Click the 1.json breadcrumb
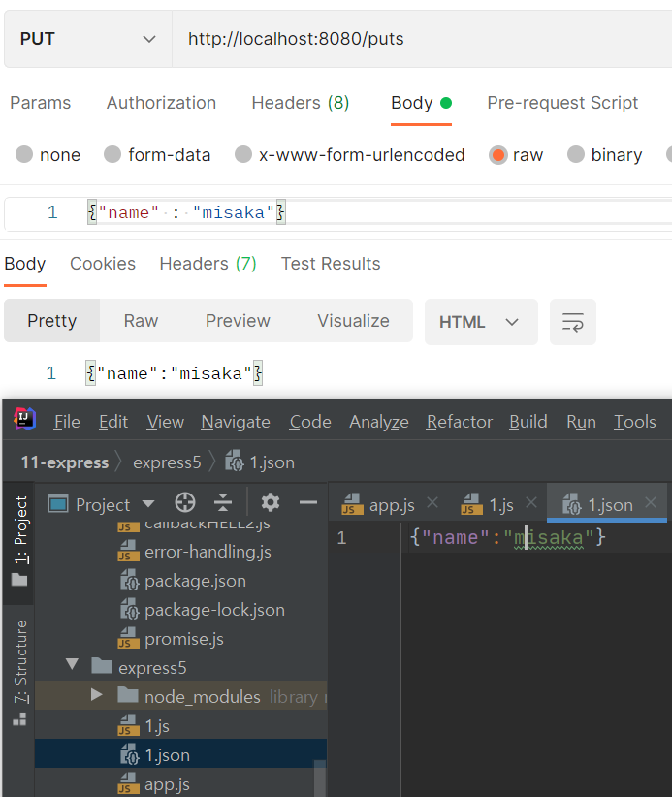Viewport: 672px width, 797px height. pyautogui.click(x=260, y=462)
